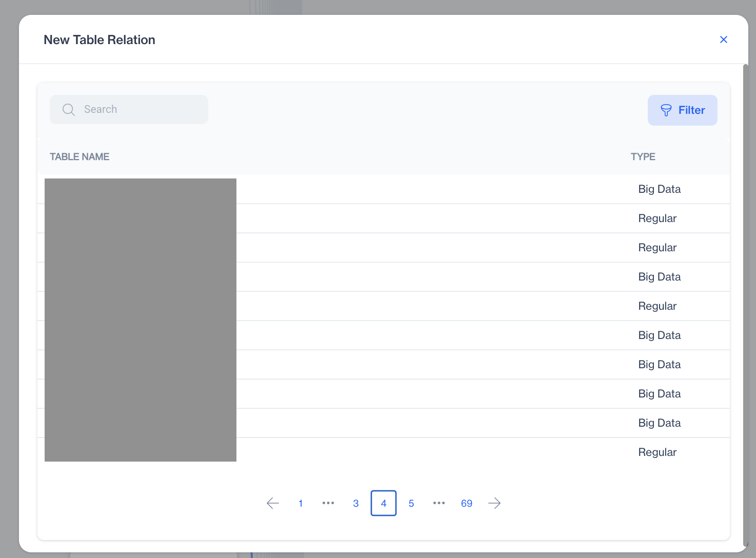This screenshot has width=756, height=558.
Task: Click the magnifying glass search icon
Action: pos(68,109)
